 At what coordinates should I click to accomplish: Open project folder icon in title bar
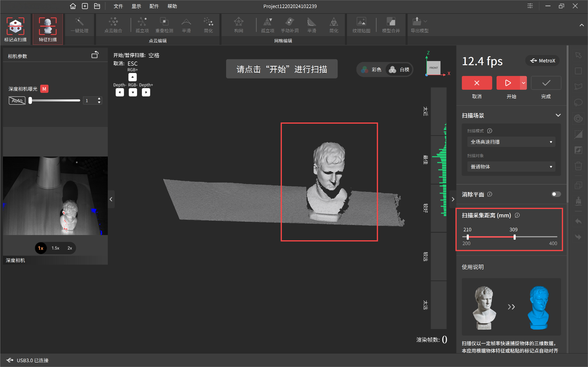97,6
